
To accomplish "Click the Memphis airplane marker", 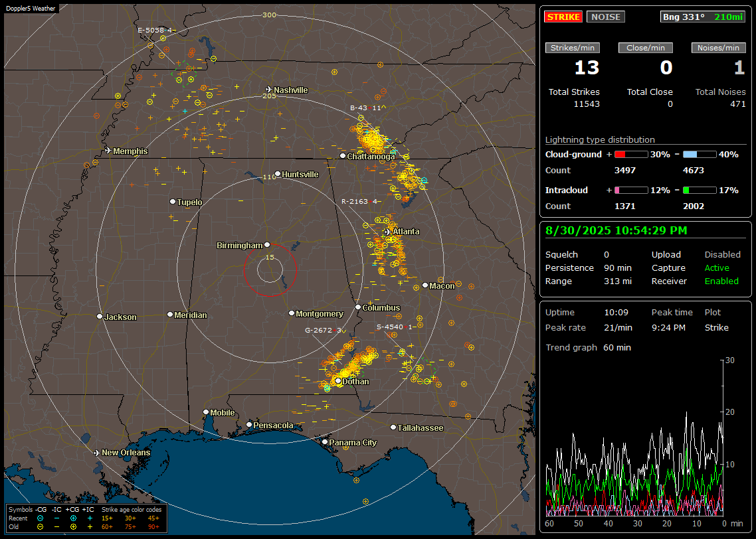I will tap(108, 151).
